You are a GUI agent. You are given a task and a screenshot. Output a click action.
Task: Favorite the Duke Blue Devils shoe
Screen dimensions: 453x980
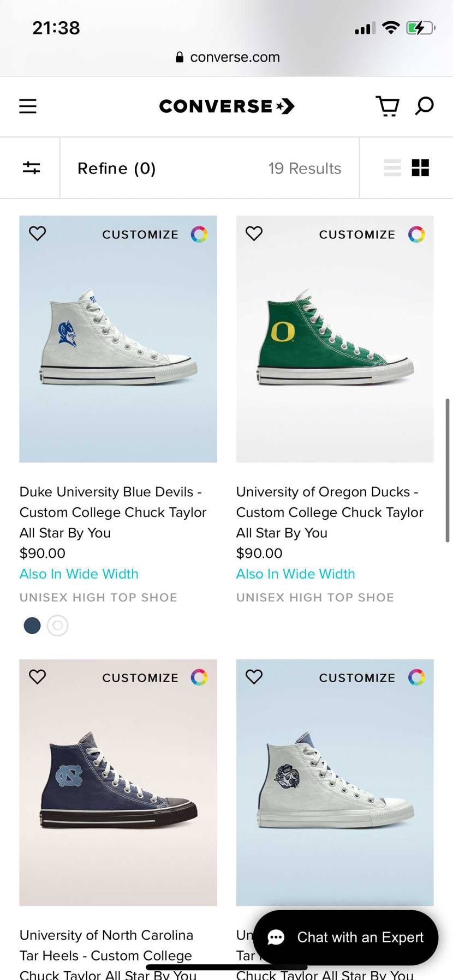pos(38,233)
